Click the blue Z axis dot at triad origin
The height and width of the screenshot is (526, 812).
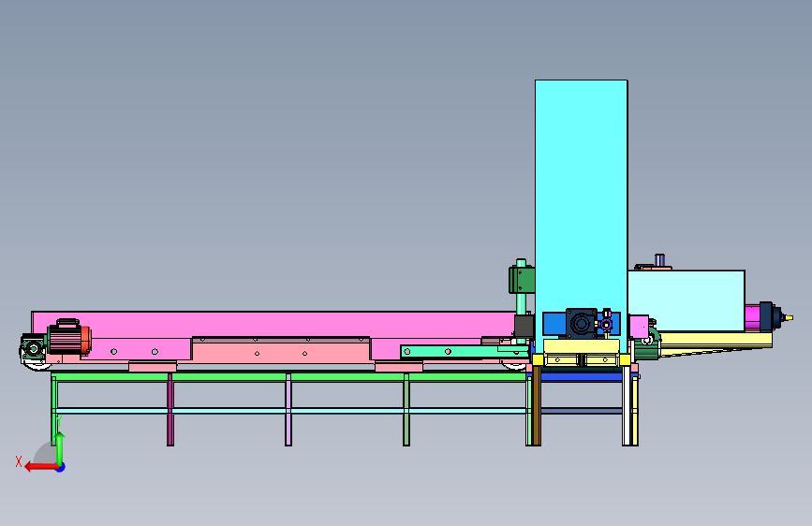click(x=61, y=467)
